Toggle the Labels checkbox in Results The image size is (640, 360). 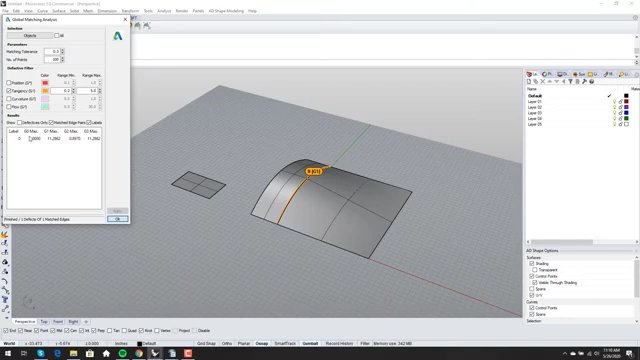tap(89, 122)
